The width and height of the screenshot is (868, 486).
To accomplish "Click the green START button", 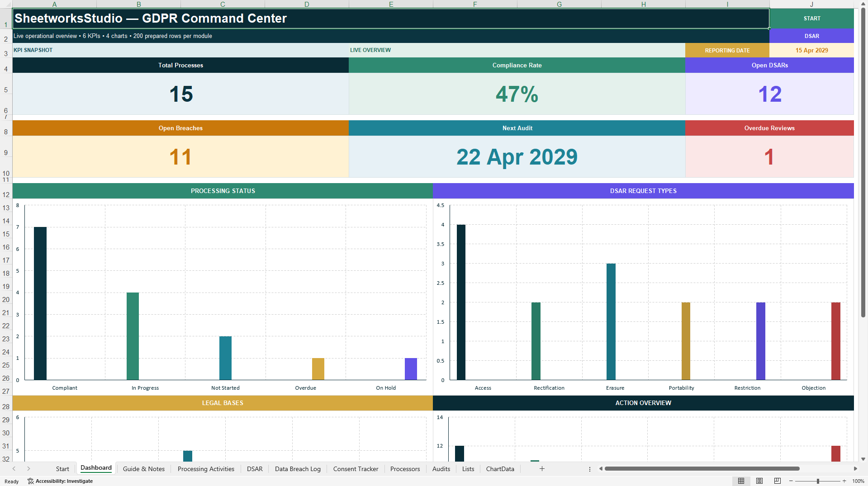I will point(811,19).
